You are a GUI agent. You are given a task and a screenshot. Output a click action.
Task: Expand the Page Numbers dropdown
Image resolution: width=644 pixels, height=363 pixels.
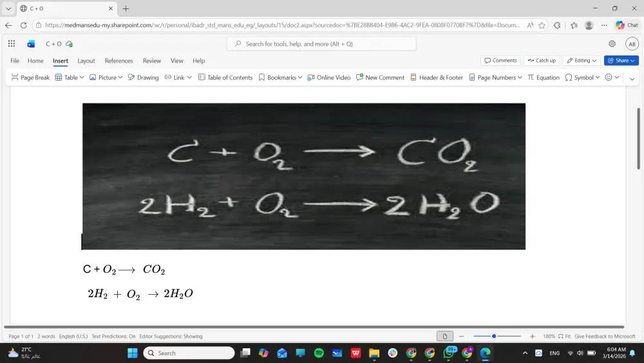pos(520,77)
